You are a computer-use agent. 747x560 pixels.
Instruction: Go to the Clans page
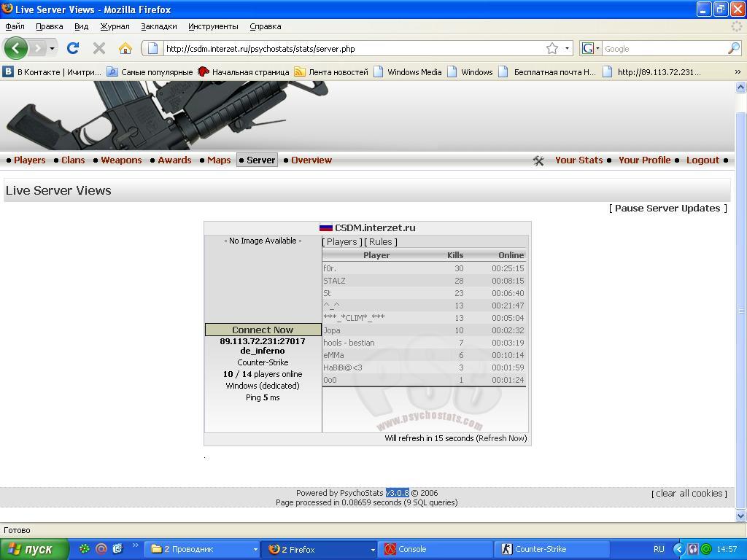click(73, 160)
